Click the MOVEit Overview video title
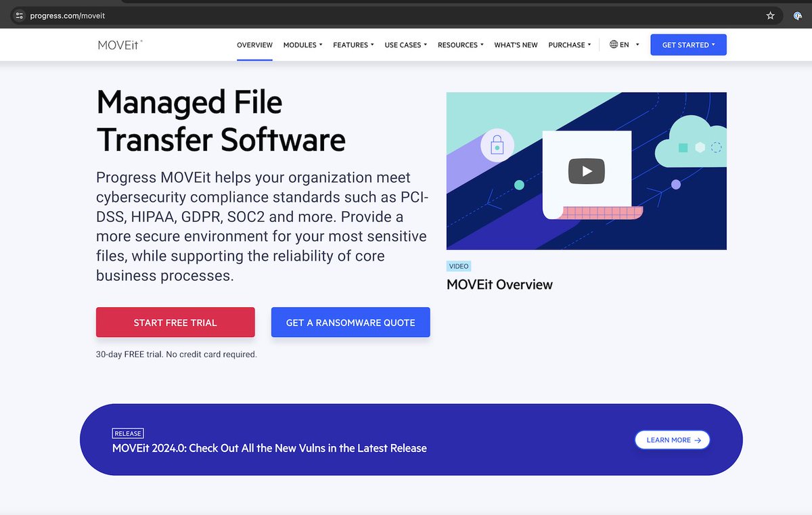Screen dimensions: 812x515 coord(499,284)
